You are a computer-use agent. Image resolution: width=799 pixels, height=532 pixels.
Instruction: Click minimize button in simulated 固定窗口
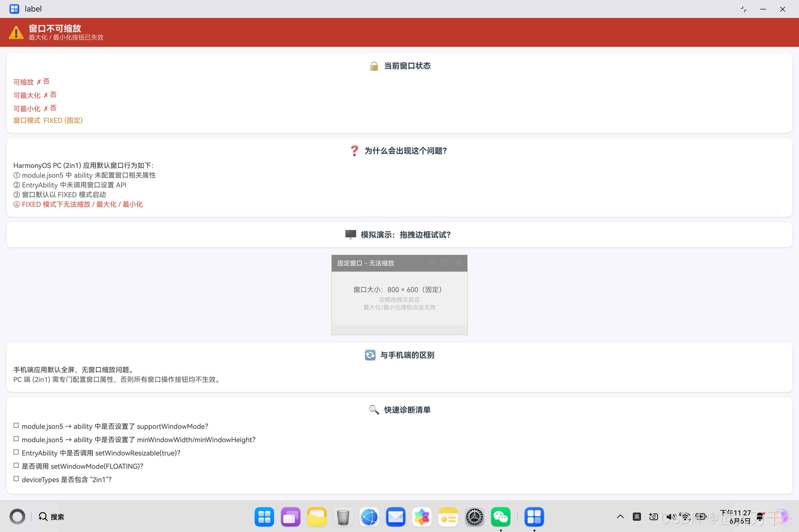[431, 263]
